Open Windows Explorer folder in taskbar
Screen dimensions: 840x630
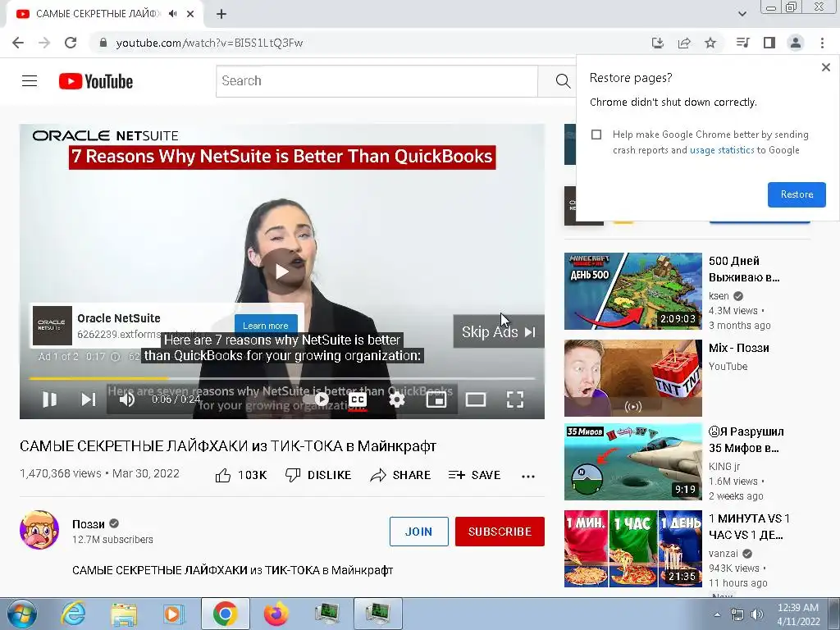(124, 614)
